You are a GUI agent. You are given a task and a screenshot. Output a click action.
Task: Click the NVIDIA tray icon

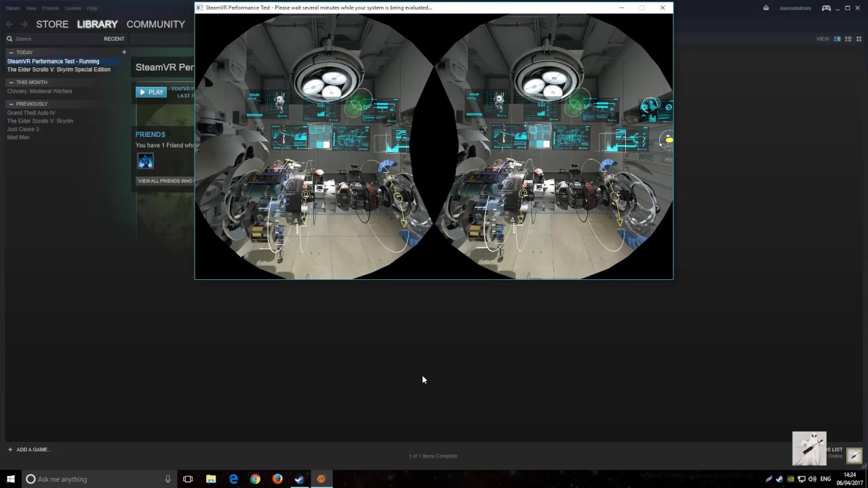(x=791, y=479)
